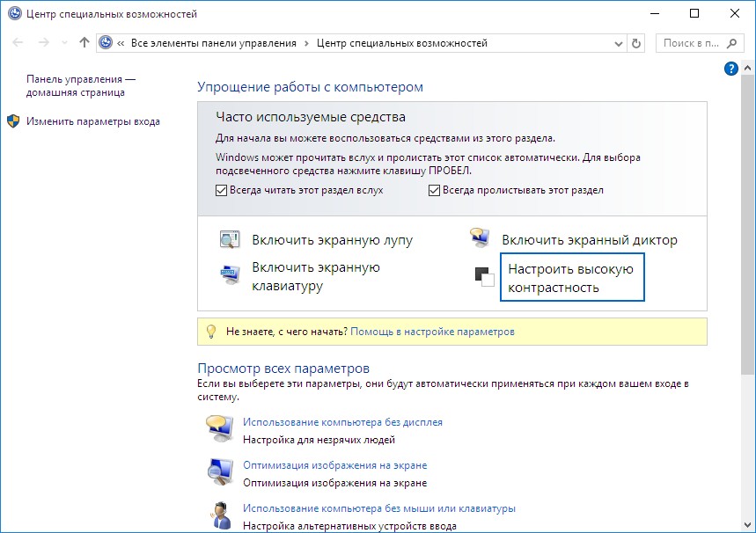
Task: Click the heading "Просмотр всех параметров"
Action: coord(283,369)
